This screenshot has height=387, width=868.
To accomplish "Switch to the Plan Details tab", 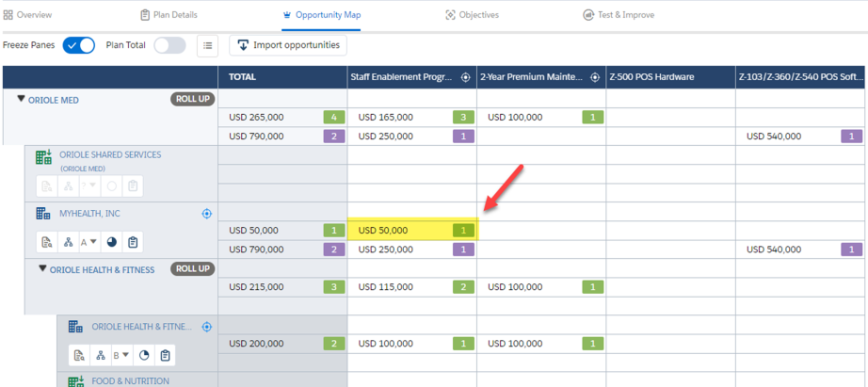I will tap(169, 15).
